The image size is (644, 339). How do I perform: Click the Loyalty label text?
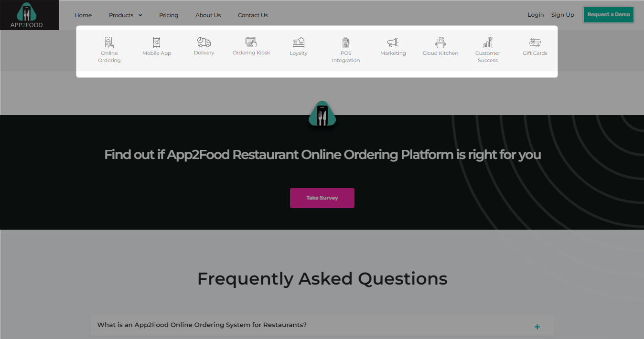click(x=299, y=53)
